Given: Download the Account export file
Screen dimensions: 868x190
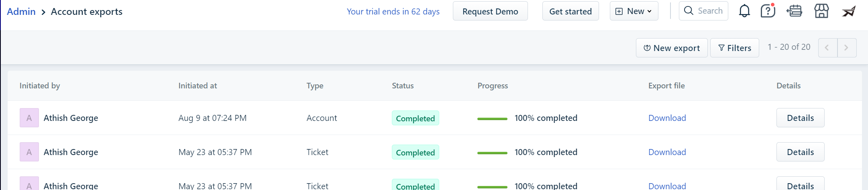Looking at the screenshot, I should tap(667, 118).
